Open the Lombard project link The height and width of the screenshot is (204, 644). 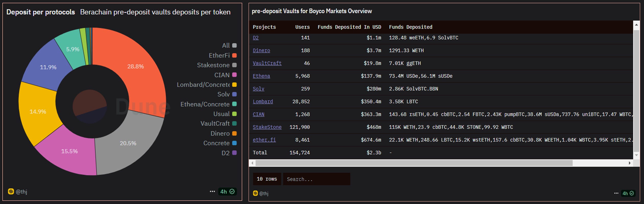(x=263, y=102)
